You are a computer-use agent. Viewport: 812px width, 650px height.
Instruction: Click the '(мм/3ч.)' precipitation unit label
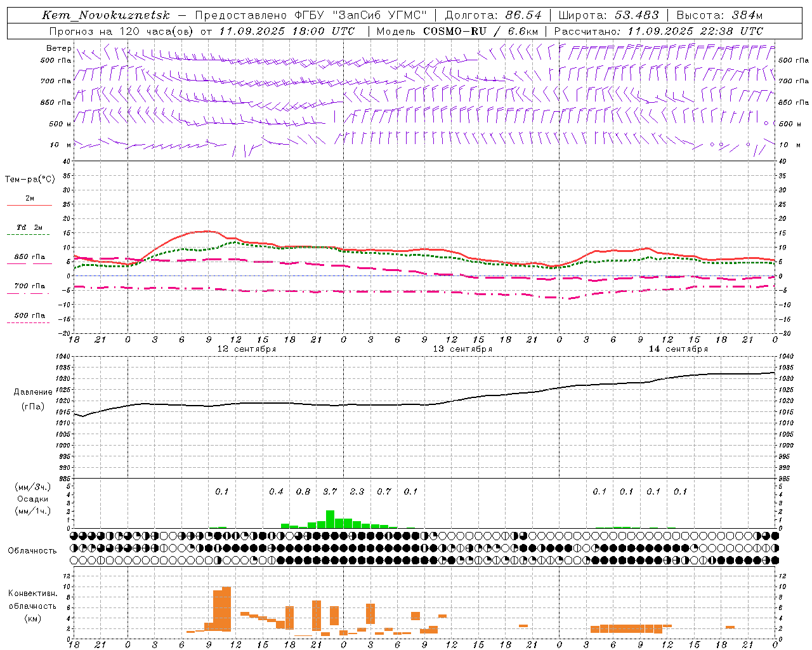pyautogui.click(x=33, y=487)
